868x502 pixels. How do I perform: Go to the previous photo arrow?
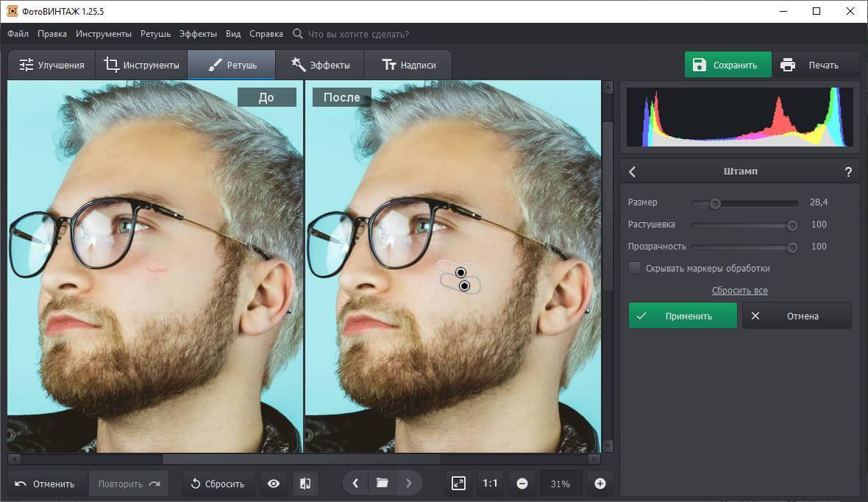click(x=355, y=484)
